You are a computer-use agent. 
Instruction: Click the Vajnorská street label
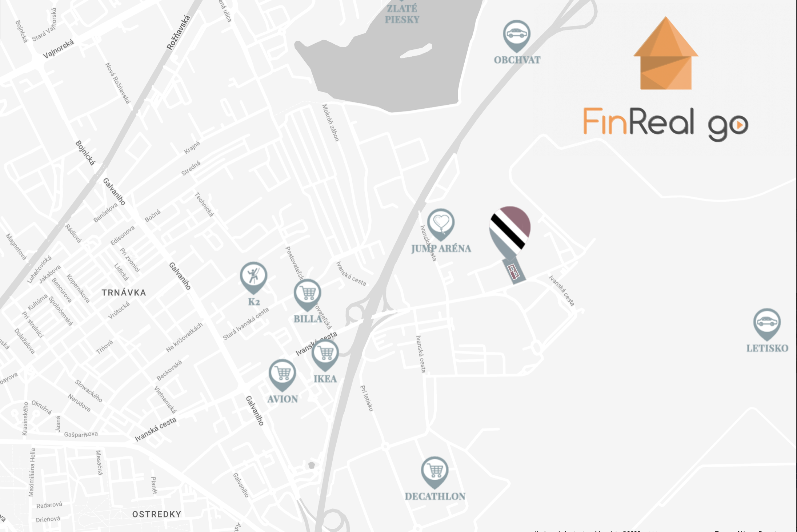pos(59,49)
